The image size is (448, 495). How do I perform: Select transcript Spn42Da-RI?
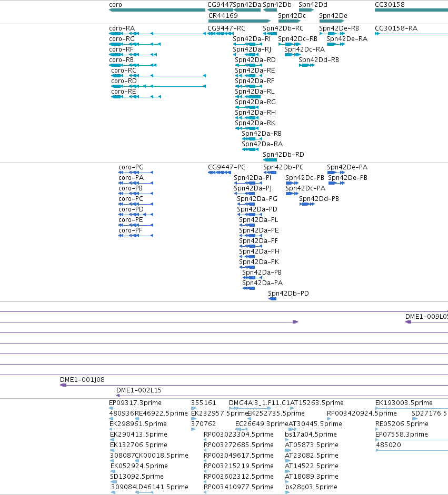pos(252,39)
